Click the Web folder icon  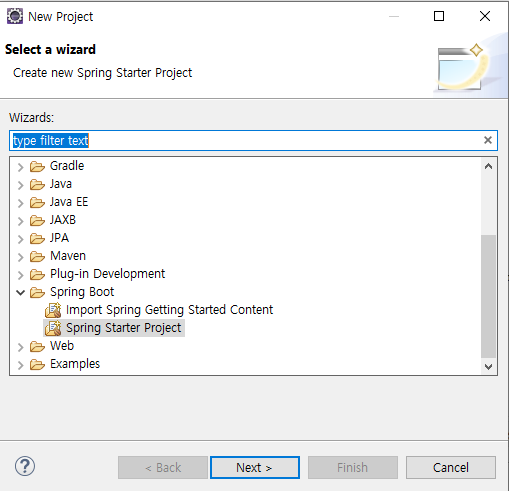coord(37,346)
